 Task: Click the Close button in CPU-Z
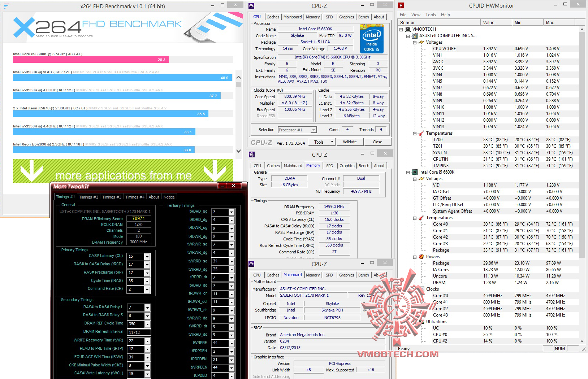[x=377, y=142]
